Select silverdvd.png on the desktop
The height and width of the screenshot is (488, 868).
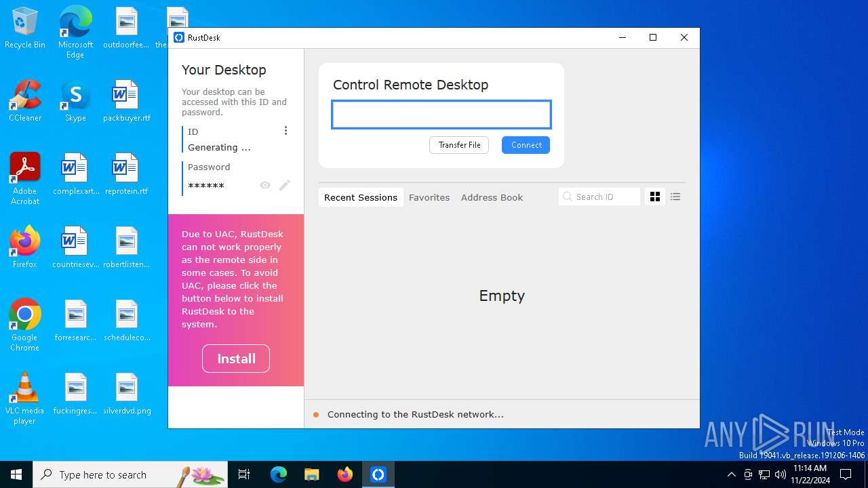pos(126,394)
